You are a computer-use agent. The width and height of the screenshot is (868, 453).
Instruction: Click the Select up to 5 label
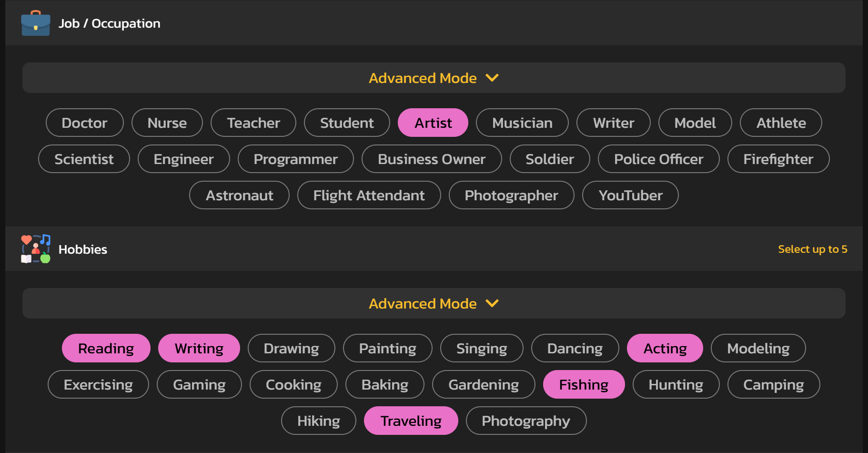(x=813, y=249)
